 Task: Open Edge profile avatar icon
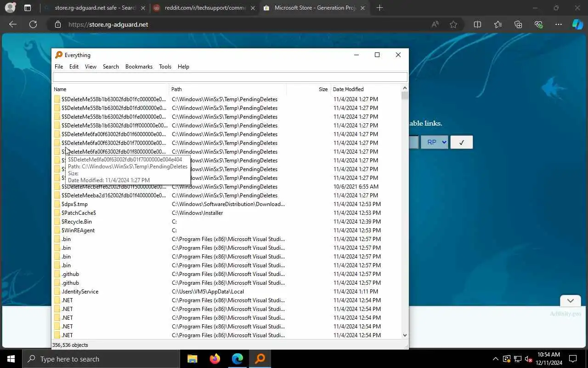pos(10,8)
